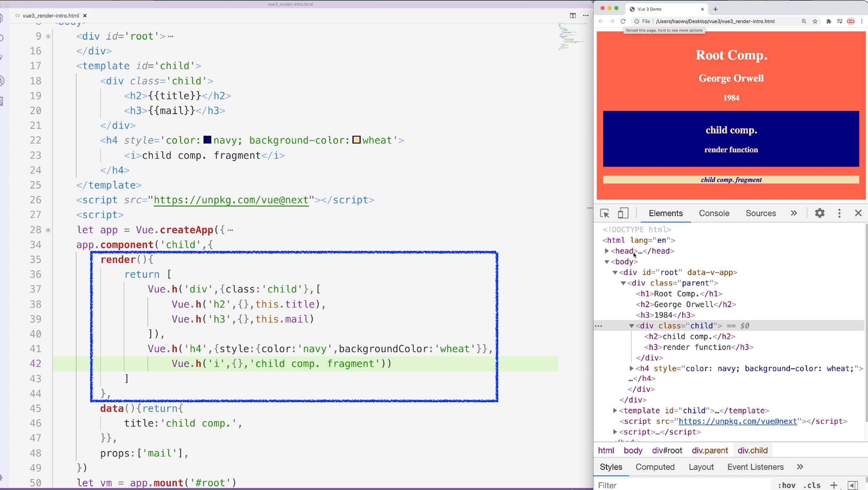Open the Computed styles tab

655,467
